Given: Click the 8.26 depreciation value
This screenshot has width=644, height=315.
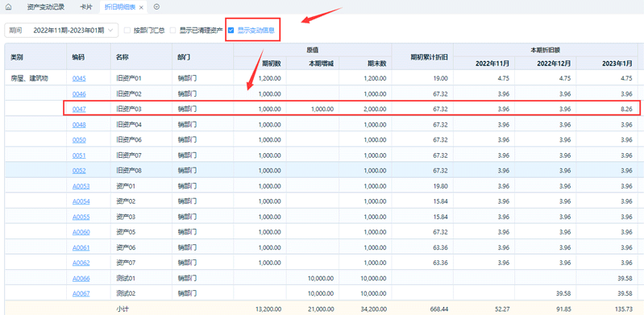Looking at the screenshot, I should pyautogui.click(x=626, y=110).
